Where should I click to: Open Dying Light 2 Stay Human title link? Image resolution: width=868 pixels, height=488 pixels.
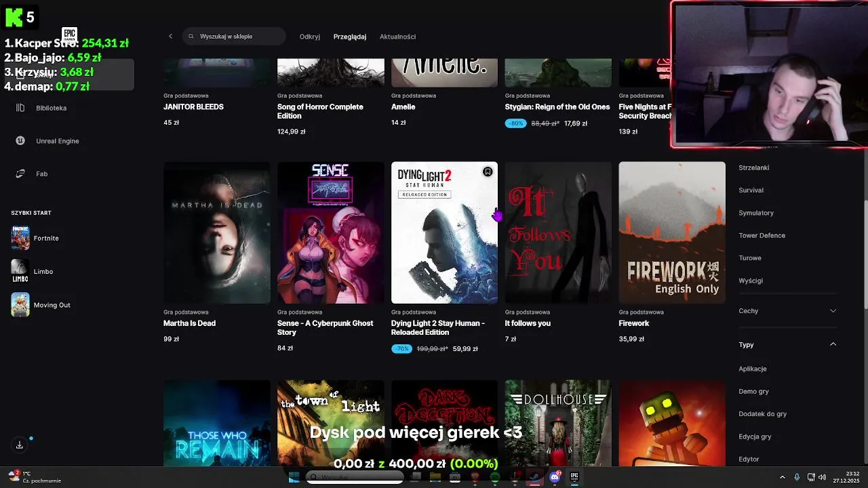(438, 327)
